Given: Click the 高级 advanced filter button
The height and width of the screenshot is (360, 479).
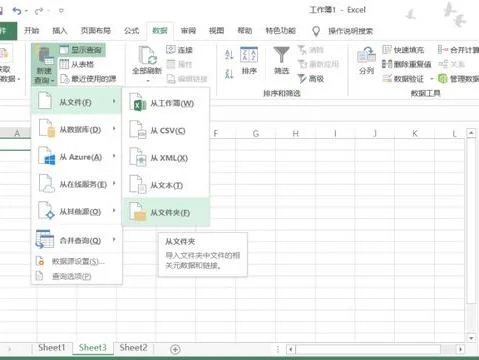Looking at the screenshot, I should (311, 79).
